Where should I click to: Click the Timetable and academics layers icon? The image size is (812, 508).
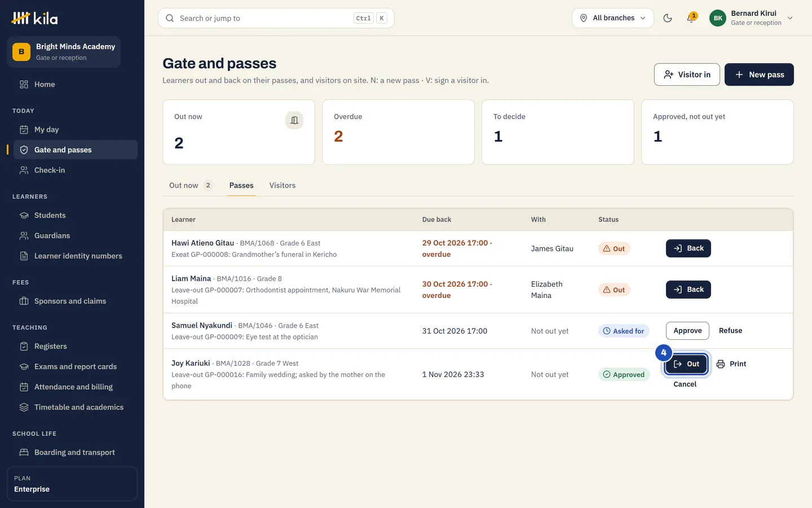24,407
